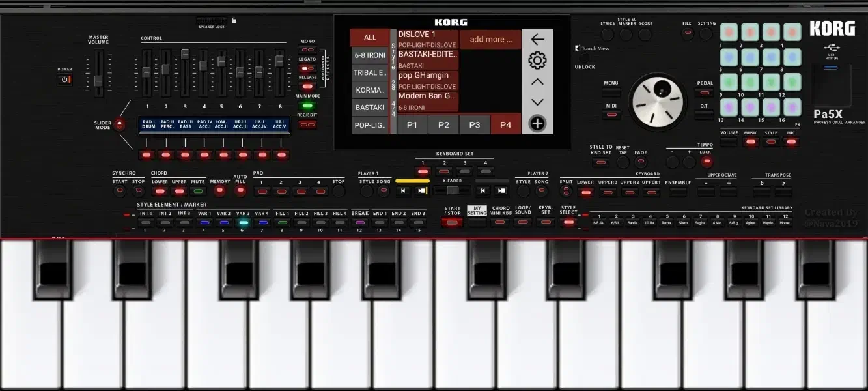Click the back arrow icon on the display

tap(537, 39)
